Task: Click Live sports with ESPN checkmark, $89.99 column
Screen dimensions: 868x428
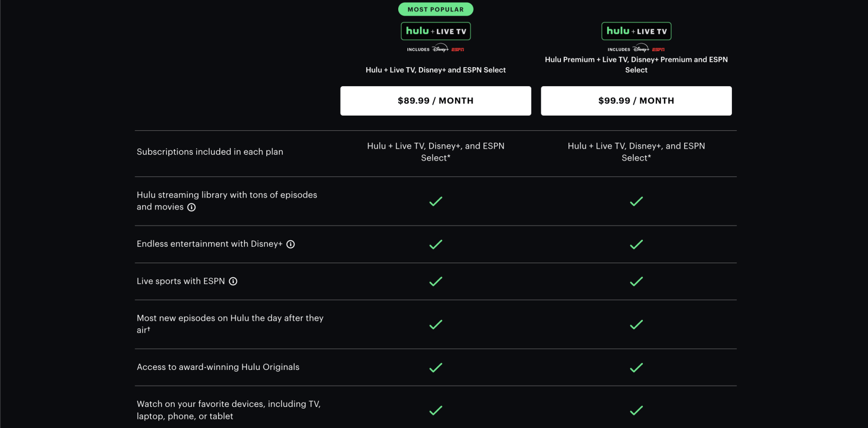Action: (436, 281)
